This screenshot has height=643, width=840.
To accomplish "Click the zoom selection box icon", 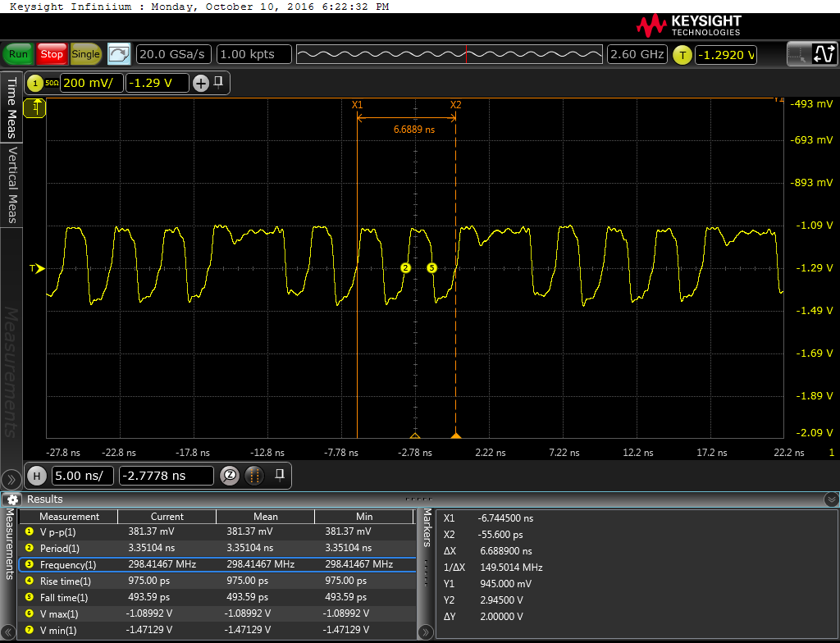I will click(x=797, y=54).
